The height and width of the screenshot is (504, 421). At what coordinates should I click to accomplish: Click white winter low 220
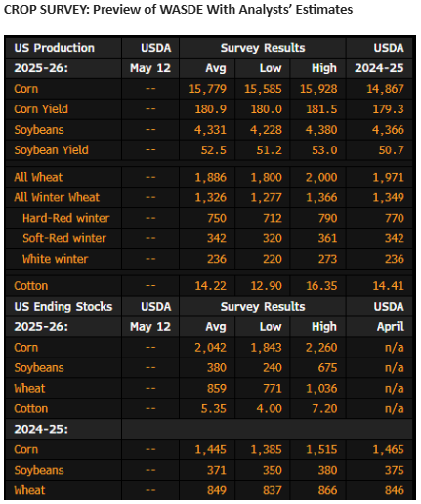point(273,259)
